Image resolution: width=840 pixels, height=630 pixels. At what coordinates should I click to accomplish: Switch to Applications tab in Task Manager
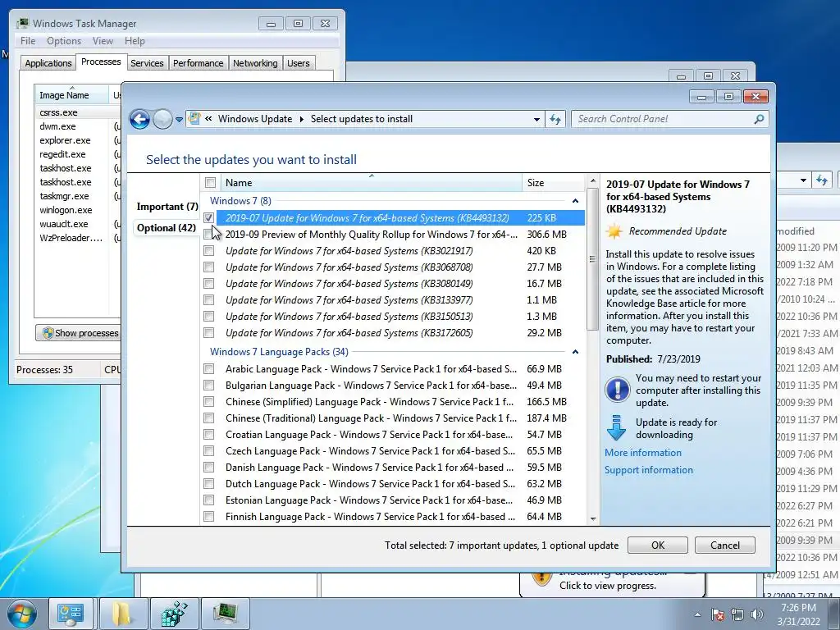point(48,63)
